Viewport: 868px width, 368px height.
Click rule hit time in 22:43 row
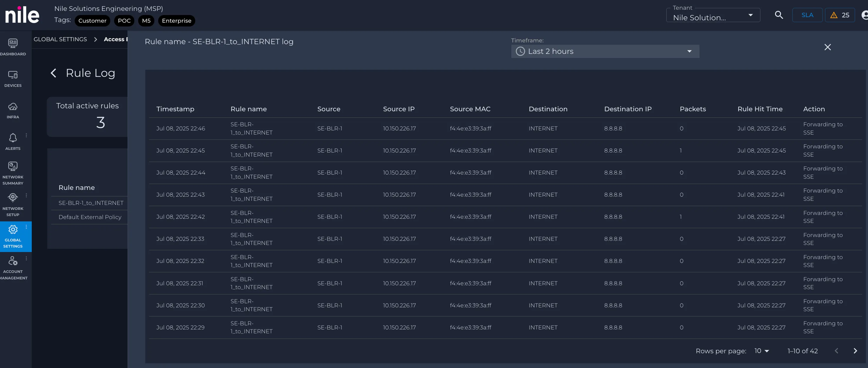761,195
